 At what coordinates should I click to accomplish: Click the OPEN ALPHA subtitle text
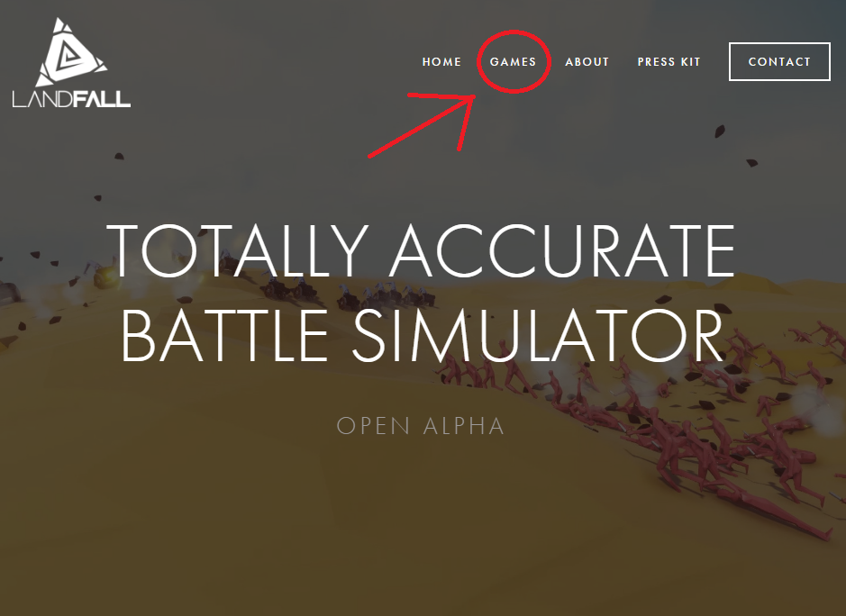pyautogui.click(x=421, y=426)
